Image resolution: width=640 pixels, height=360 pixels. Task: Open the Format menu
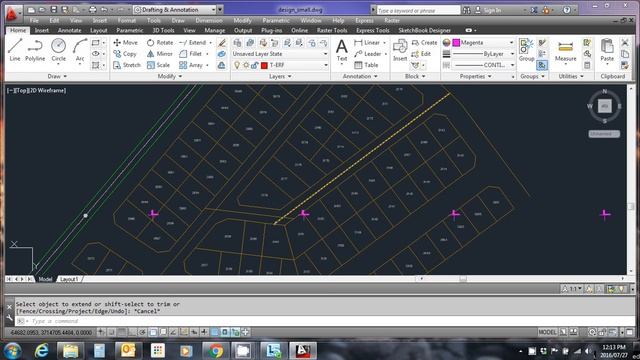pos(127,20)
